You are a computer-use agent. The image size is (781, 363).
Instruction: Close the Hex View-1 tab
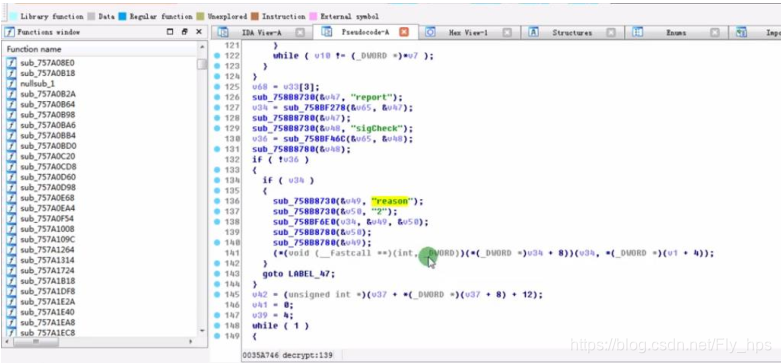(x=507, y=32)
